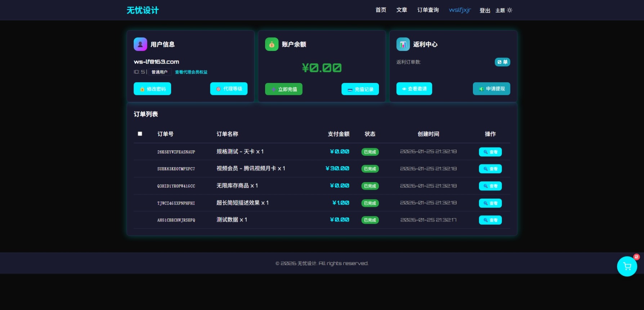This screenshot has height=310, width=644.
Task: Click the rebate center chart icon
Action: 403,44
